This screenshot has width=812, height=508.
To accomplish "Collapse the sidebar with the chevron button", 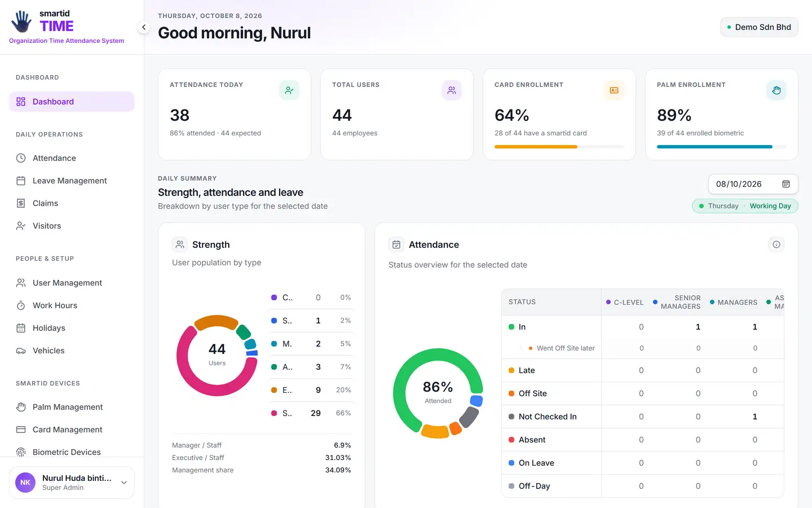I will 144,27.
